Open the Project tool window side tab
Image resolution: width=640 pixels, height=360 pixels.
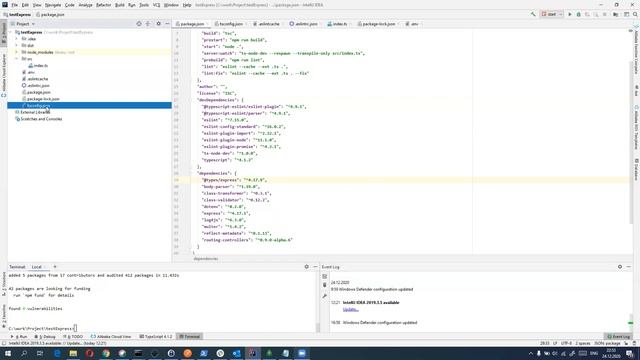[4, 33]
